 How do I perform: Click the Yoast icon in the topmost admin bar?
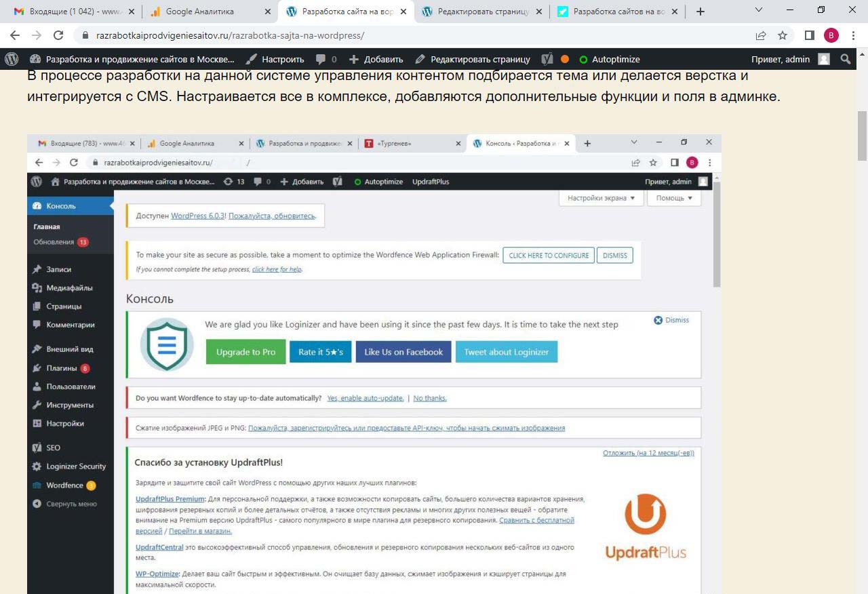point(547,59)
